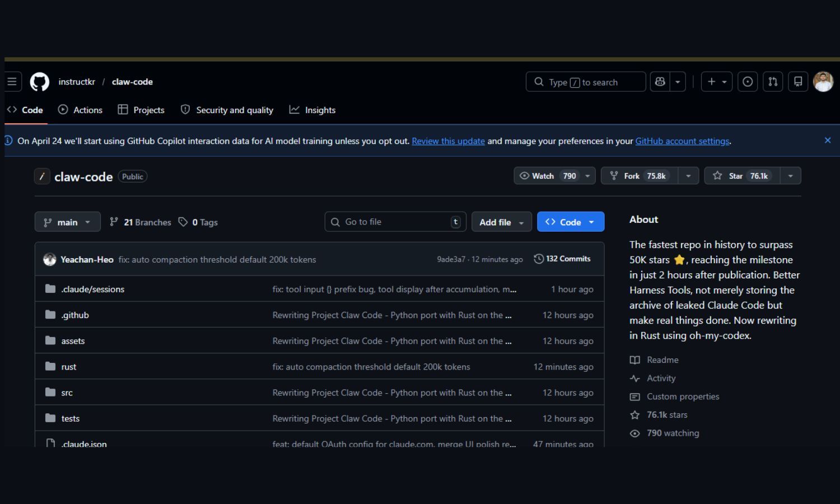Expand the Fork options dropdown arrow
The image size is (840, 504).
688,176
